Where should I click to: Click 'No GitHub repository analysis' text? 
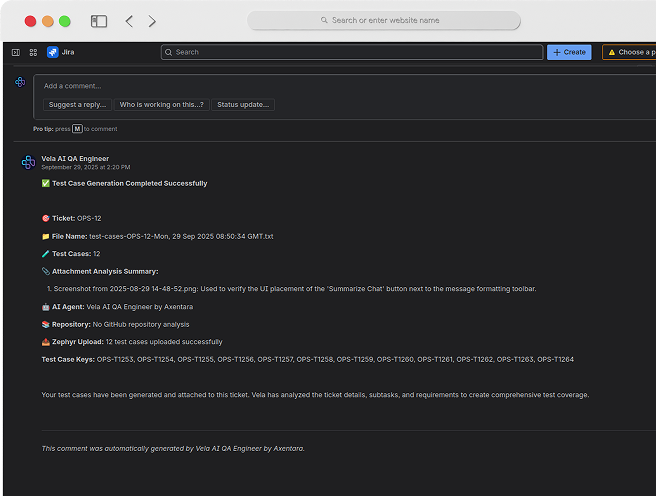141,325
